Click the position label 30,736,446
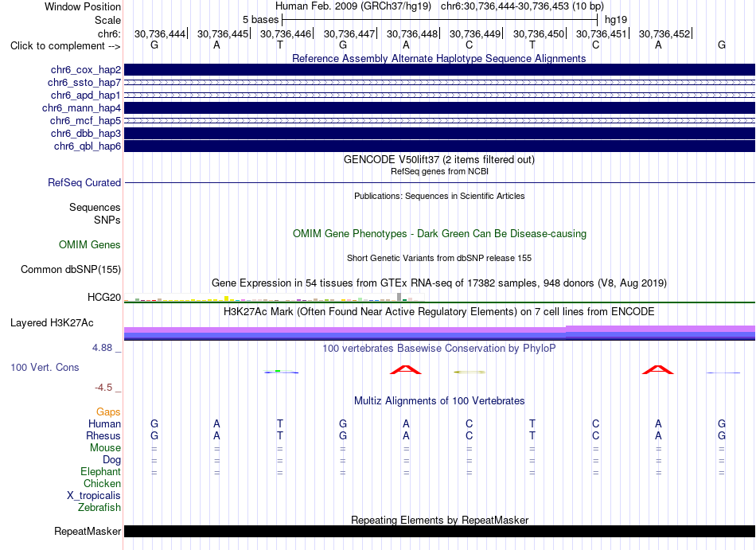This screenshot has height=550, width=756. (x=286, y=33)
